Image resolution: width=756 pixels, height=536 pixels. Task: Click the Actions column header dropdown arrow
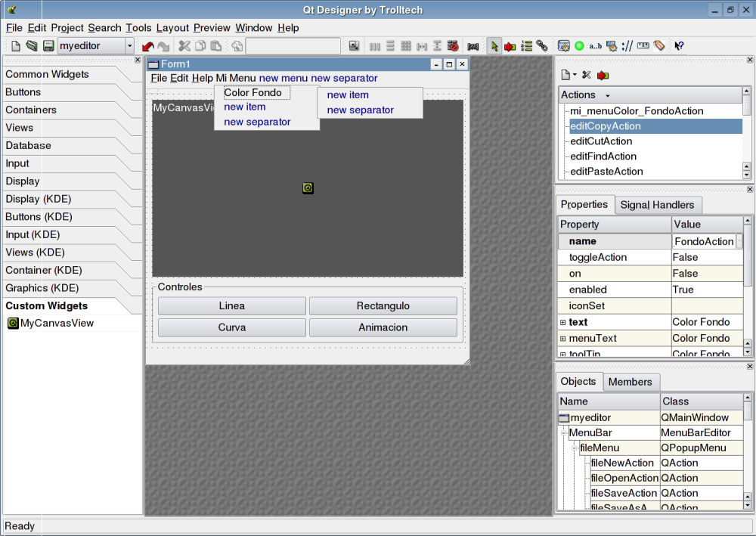(608, 95)
